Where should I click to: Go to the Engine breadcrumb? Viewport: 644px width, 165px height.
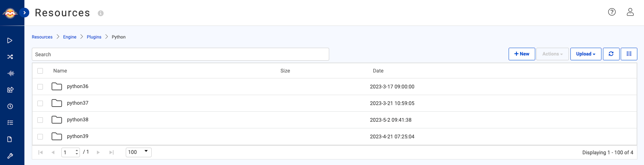coord(70,37)
